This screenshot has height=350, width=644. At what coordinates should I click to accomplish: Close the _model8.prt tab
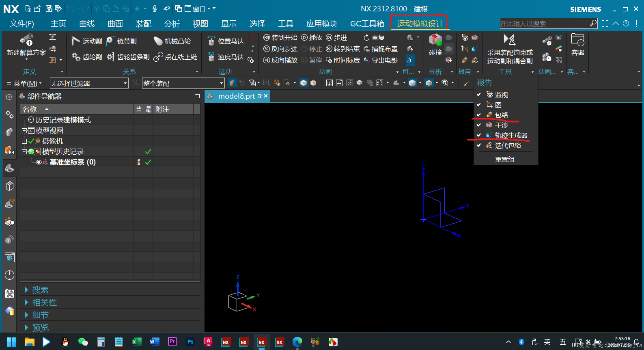pos(266,96)
